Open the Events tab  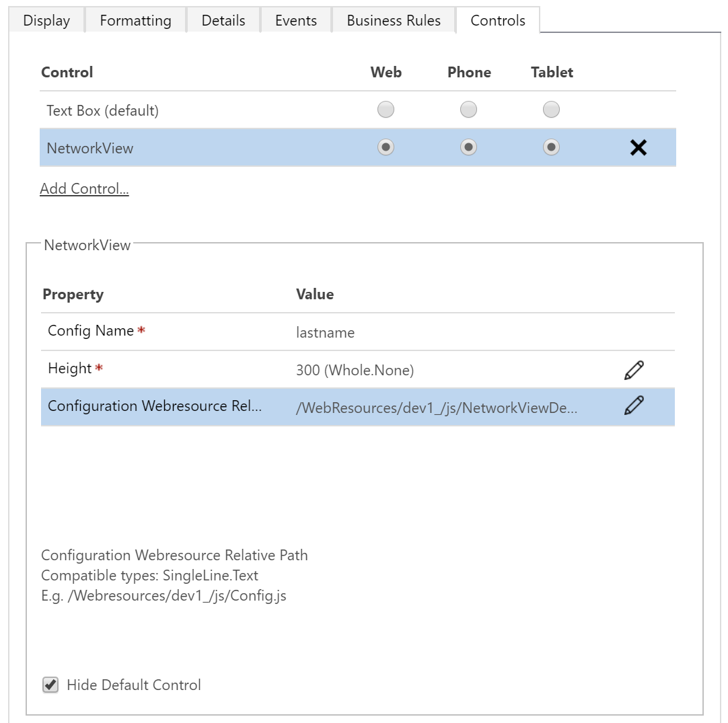(296, 21)
